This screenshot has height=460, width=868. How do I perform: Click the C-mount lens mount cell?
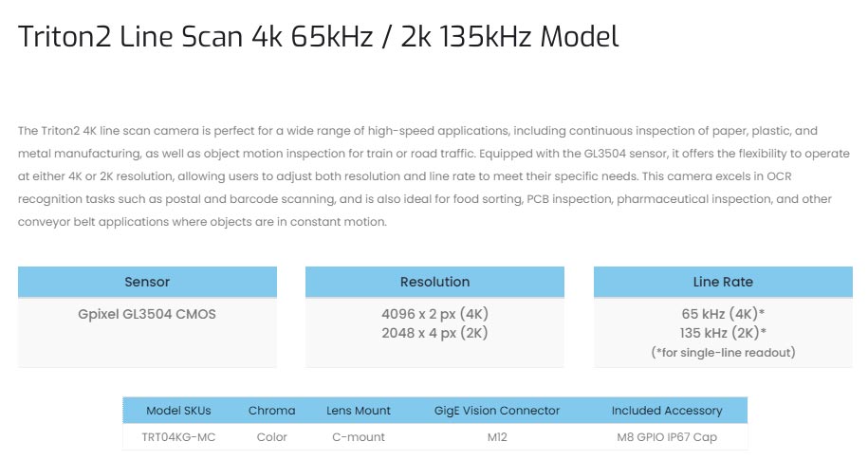click(359, 436)
